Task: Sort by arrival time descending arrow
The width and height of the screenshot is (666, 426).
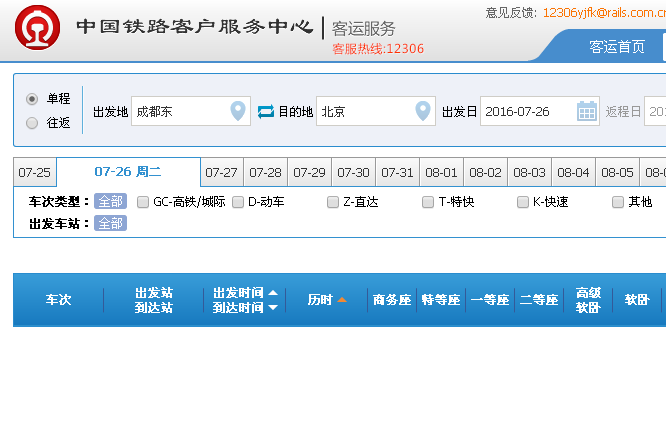Action: point(273,307)
